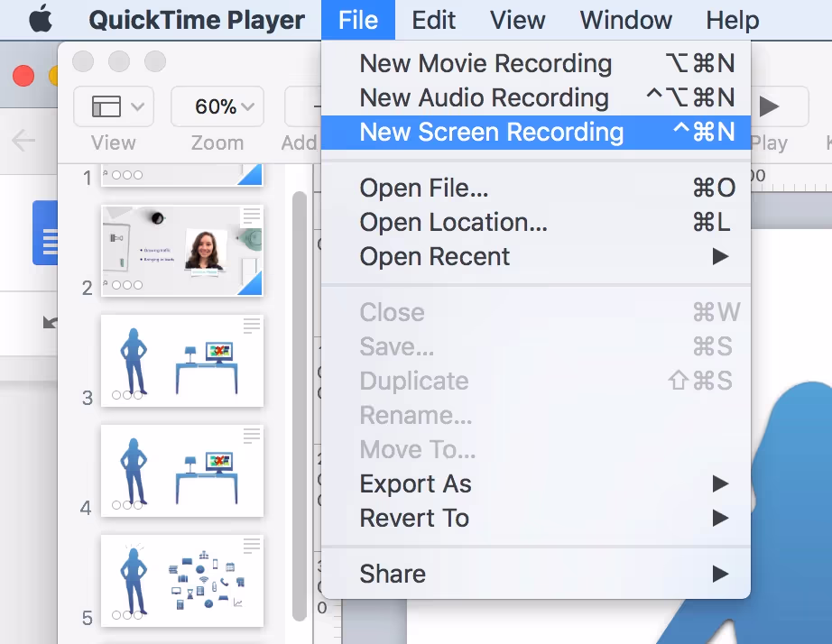Click the slide navigator scrollbar
This screenshot has width=832, height=644.
(x=300, y=406)
